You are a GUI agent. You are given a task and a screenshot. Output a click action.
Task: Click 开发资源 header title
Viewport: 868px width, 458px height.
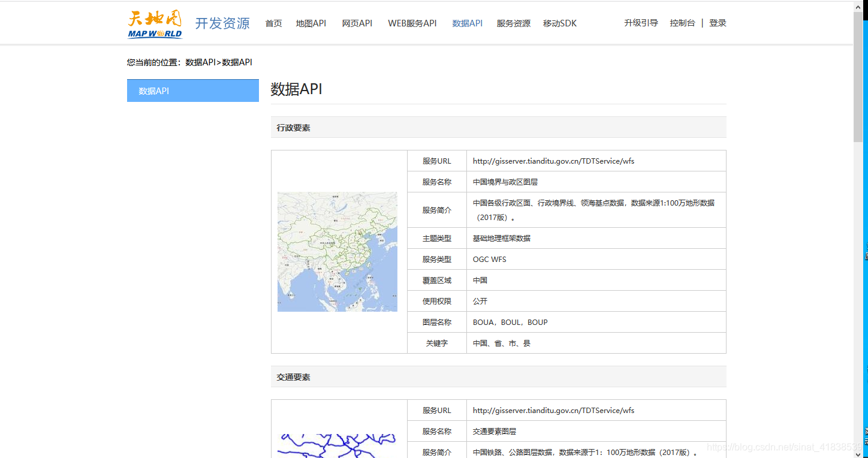point(222,23)
